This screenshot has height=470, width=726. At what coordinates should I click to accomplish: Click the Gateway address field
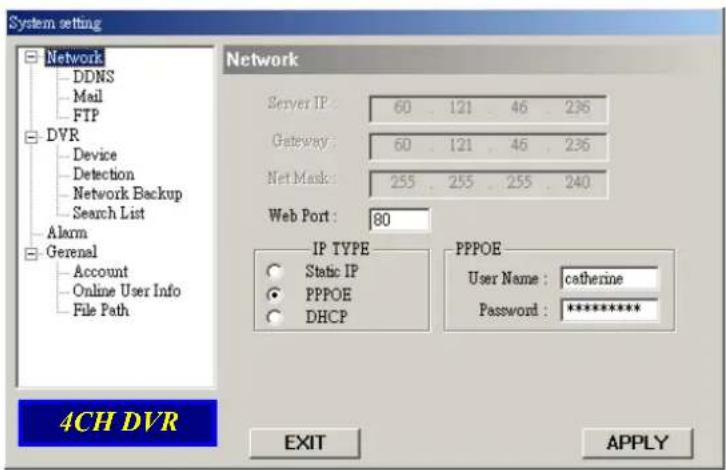[488, 146]
